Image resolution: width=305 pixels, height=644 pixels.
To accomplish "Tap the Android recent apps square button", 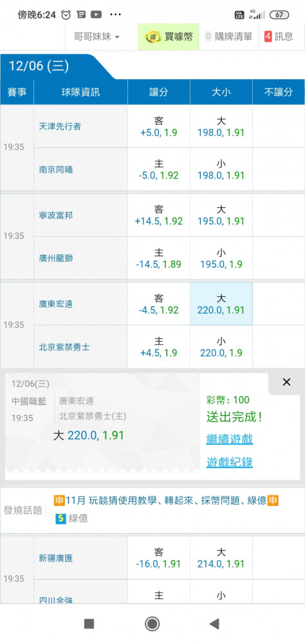I will click(89, 624).
